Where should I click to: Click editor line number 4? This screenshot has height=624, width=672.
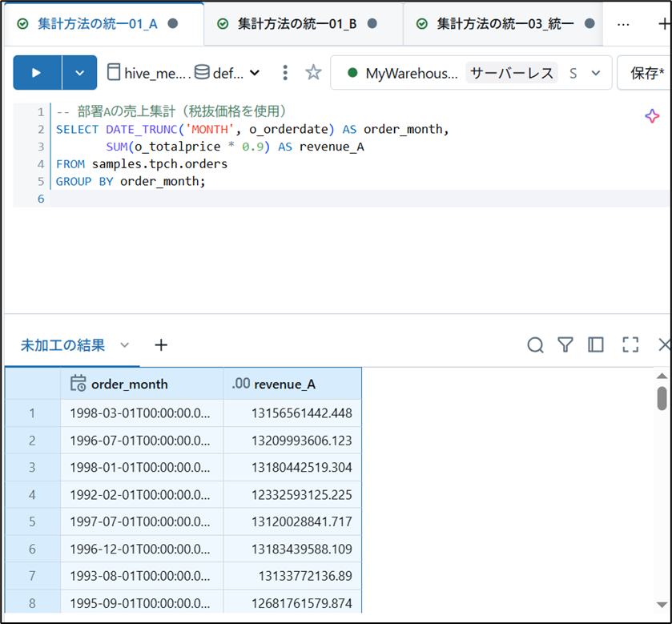[x=41, y=164]
